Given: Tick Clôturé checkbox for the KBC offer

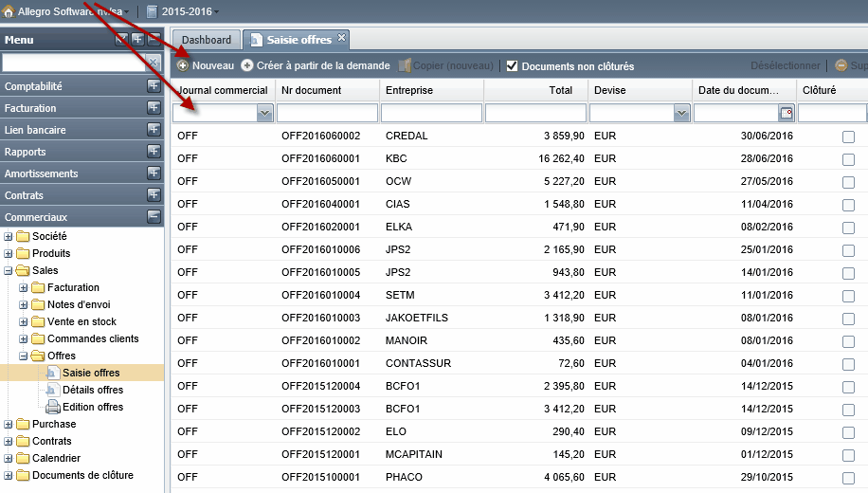Looking at the screenshot, I should pyautogui.click(x=848, y=159).
